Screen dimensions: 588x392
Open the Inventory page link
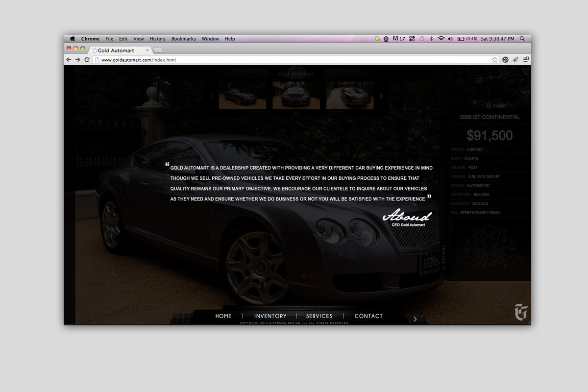click(x=270, y=316)
